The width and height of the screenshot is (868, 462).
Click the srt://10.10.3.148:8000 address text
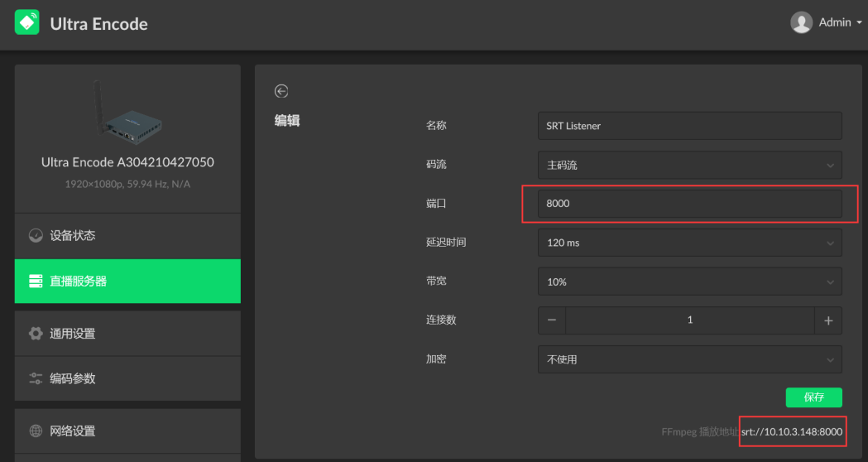pyautogui.click(x=792, y=431)
